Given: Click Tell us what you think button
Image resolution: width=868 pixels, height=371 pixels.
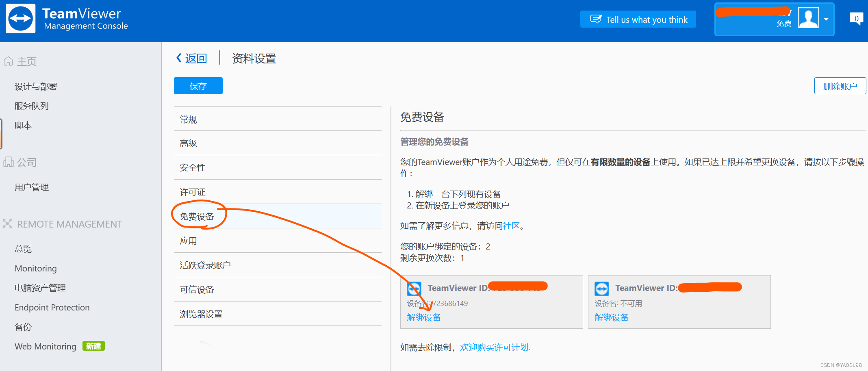Looking at the screenshot, I should [638, 20].
